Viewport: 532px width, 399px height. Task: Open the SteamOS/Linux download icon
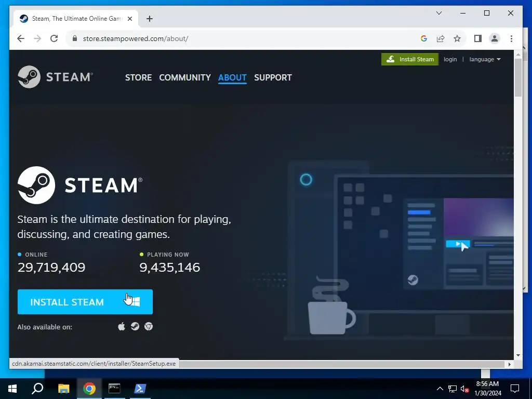pos(135,326)
